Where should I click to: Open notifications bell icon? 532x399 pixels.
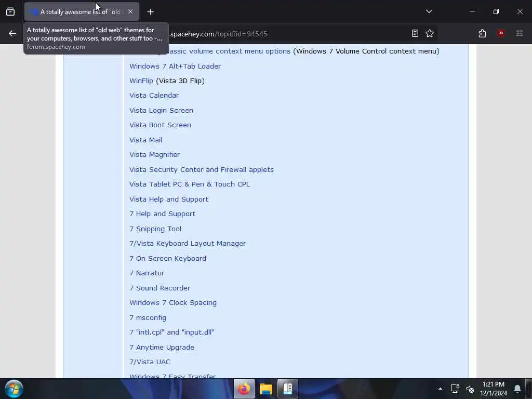(x=517, y=389)
